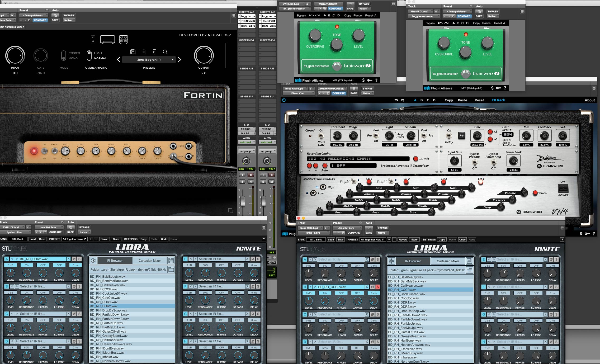The image size is (600, 364).
Task: Click the freeze snowflake icon in left Libra
Action: click(x=93, y=261)
